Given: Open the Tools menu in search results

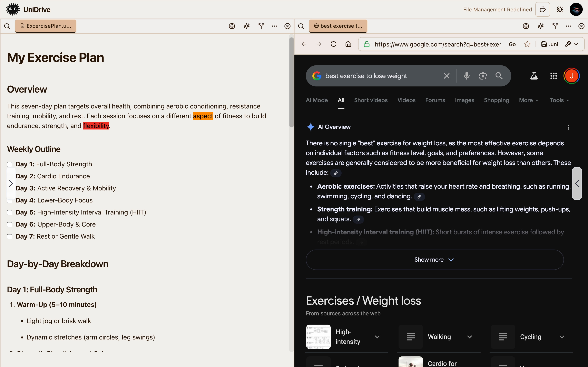Looking at the screenshot, I should pos(559,100).
